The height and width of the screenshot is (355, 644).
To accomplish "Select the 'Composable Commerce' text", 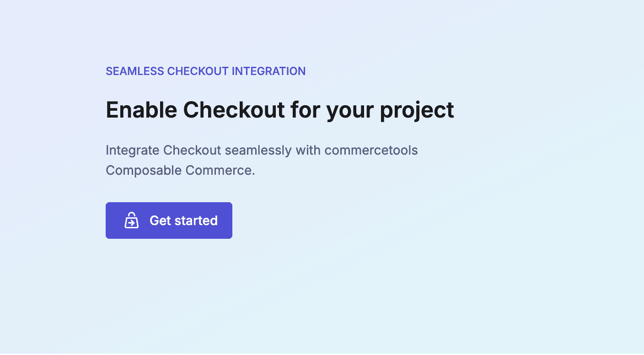I will pos(180,170).
